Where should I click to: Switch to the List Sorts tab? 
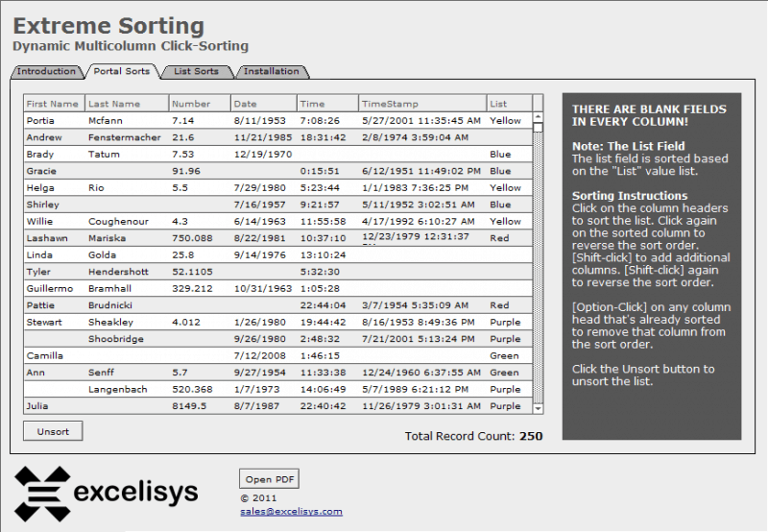tap(197, 71)
